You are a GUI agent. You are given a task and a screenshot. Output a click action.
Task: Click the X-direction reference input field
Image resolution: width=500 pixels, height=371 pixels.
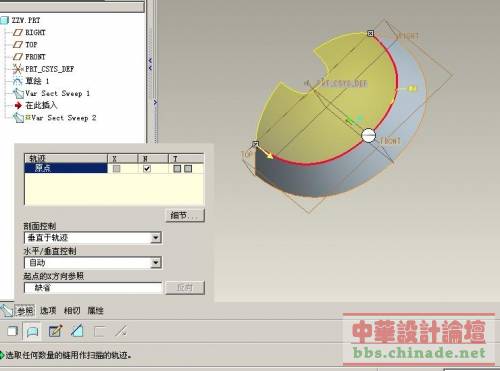pyautogui.click(x=93, y=288)
